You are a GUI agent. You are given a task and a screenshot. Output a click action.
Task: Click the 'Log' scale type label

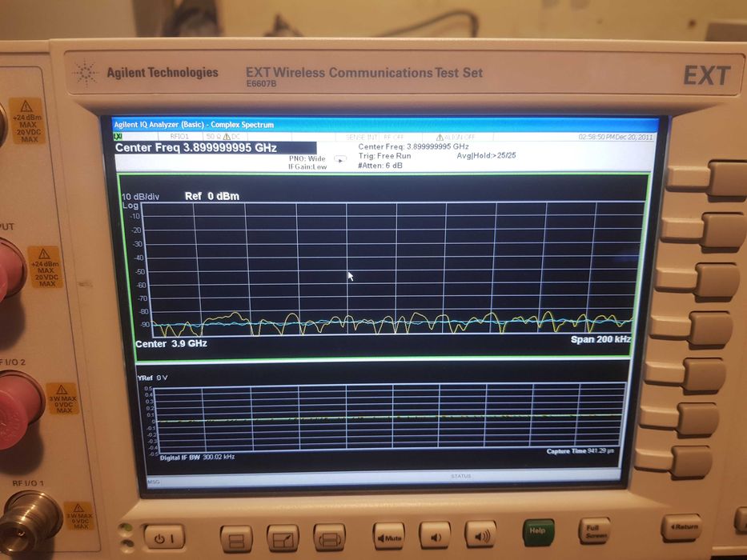130,206
